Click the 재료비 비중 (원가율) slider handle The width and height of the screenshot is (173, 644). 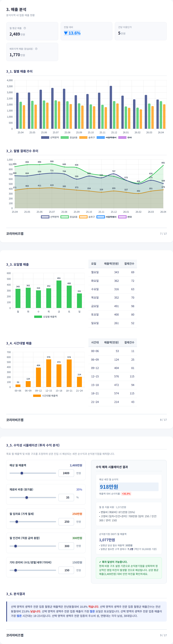(27, 498)
